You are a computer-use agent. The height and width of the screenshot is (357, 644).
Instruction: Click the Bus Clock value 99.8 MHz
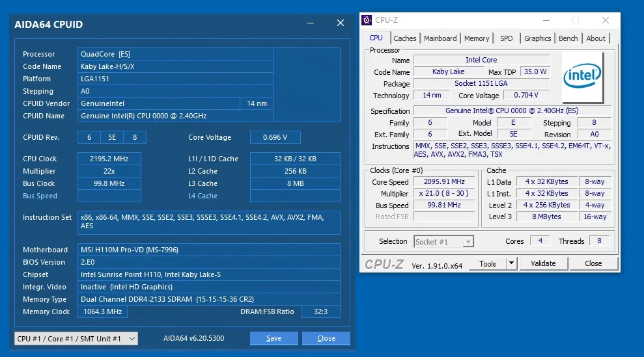pyautogui.click(x=109, y=183)
